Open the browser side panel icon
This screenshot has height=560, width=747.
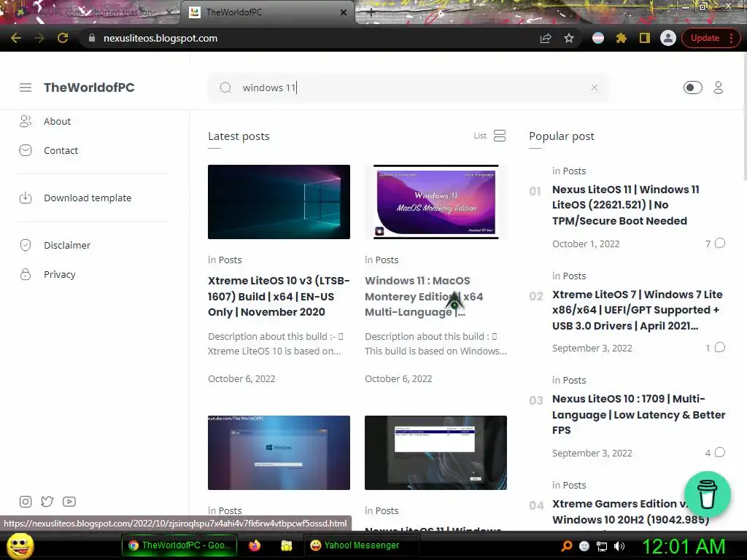(x=645, y=38)
